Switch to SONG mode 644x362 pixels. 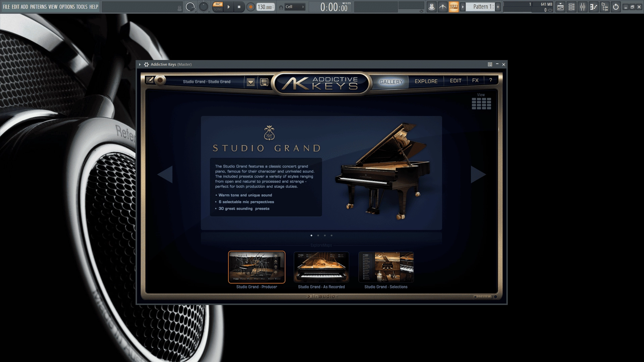[218, 9]
